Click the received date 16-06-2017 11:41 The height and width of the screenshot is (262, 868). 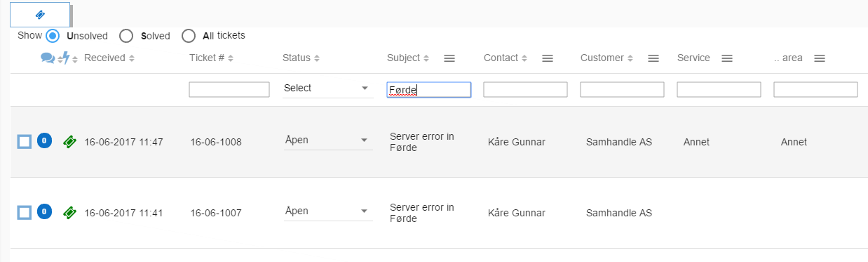pos(123,213)
